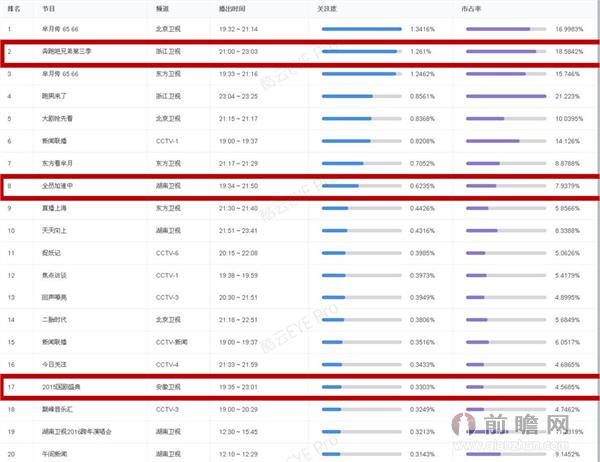The height and width of the screenshot is (462, 600).
Task: Select time cell 23:04 ~ 23:25
Action: coord(238,96)
